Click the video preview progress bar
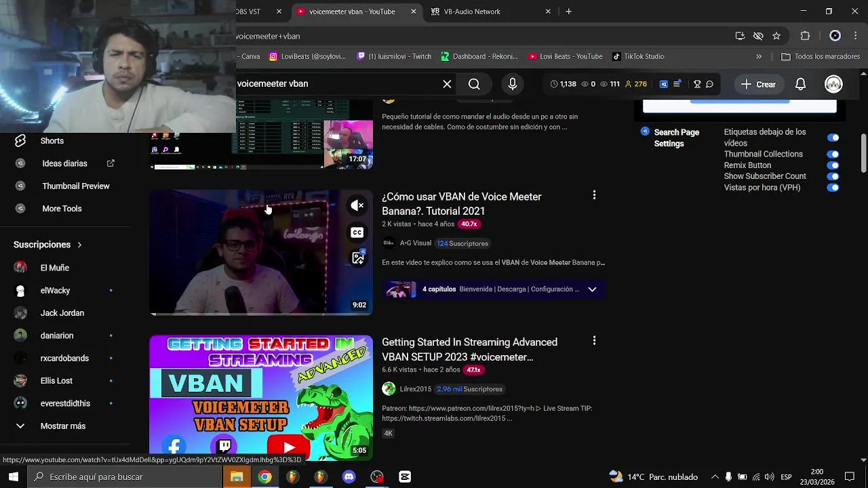 261,314
